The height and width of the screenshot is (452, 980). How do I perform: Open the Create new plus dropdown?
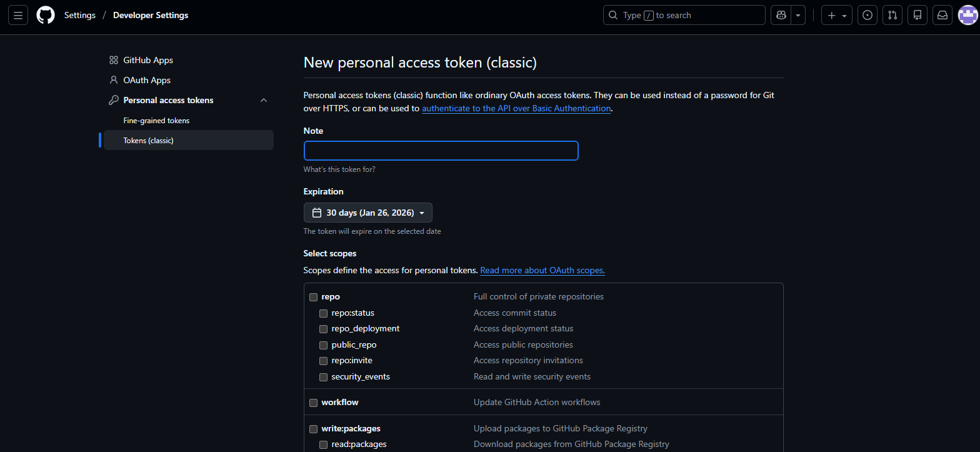837,15
